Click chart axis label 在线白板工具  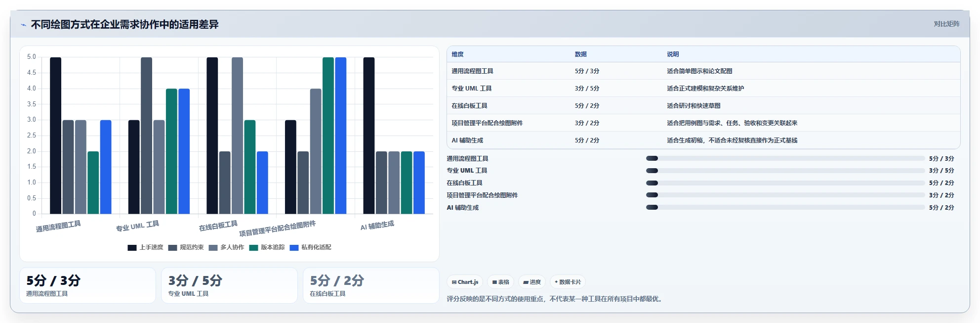218,226
